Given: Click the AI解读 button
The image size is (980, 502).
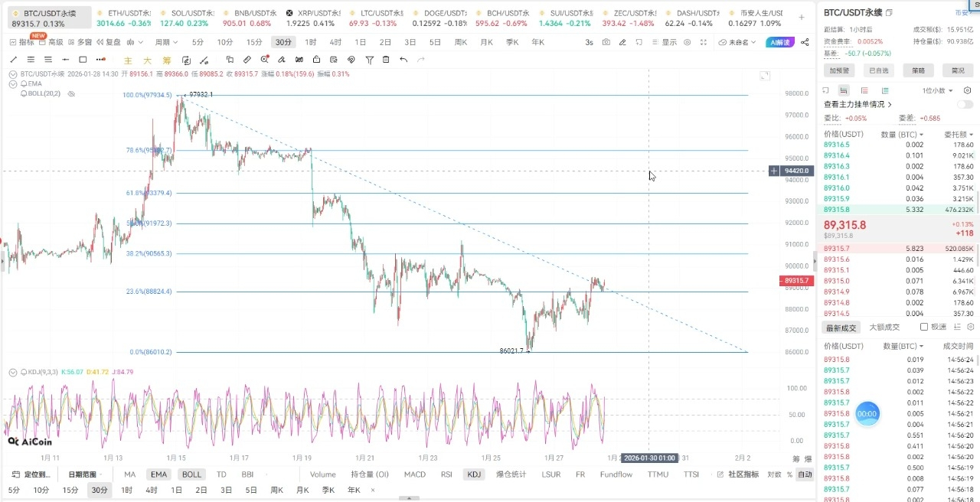Looking at the screenshot, I should [x=779, y=42].
